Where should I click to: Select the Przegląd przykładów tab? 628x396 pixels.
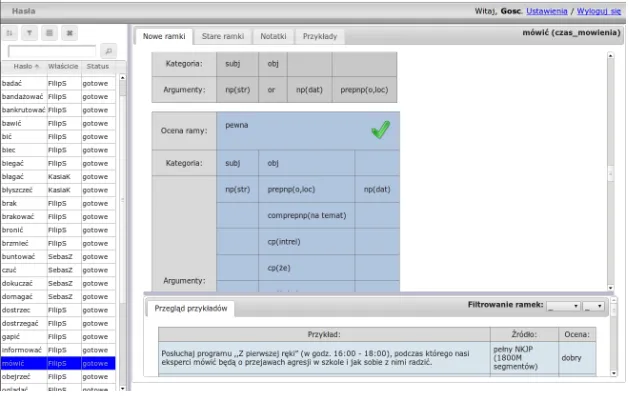tap(191, 308)
